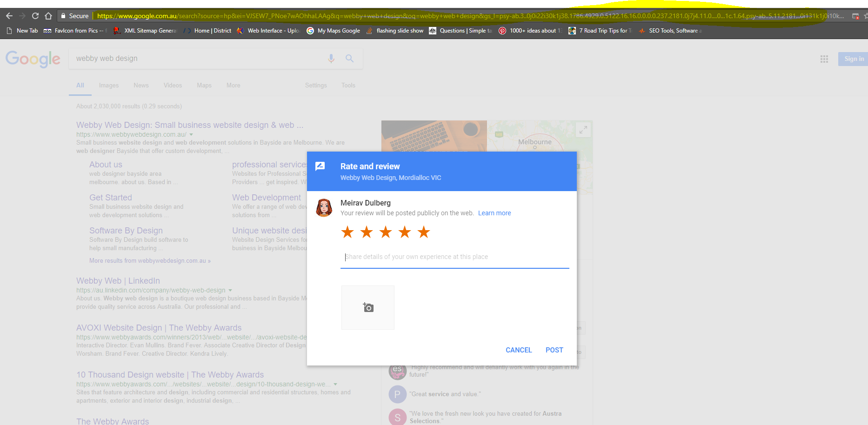Open the SEO Tools, Software bookmark
The image size is (868, 425).
click(670, 31)
